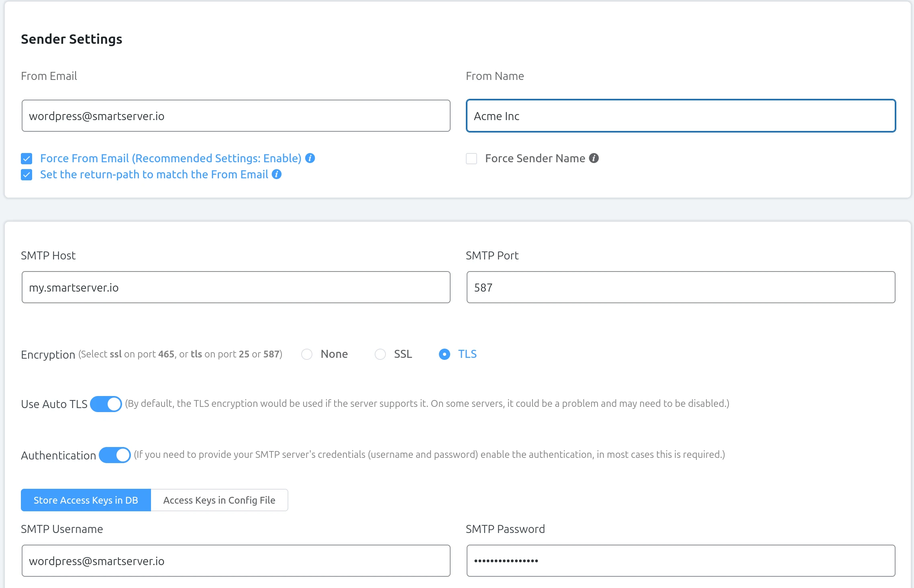Uncheck Set the return-path to match From Email

pyautogui.click(x=26, y=174)
